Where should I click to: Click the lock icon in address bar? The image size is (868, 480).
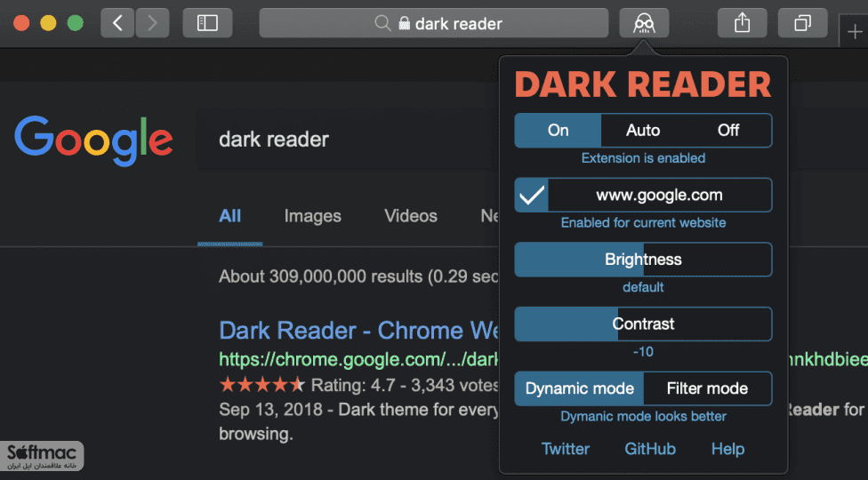[404, 23]
